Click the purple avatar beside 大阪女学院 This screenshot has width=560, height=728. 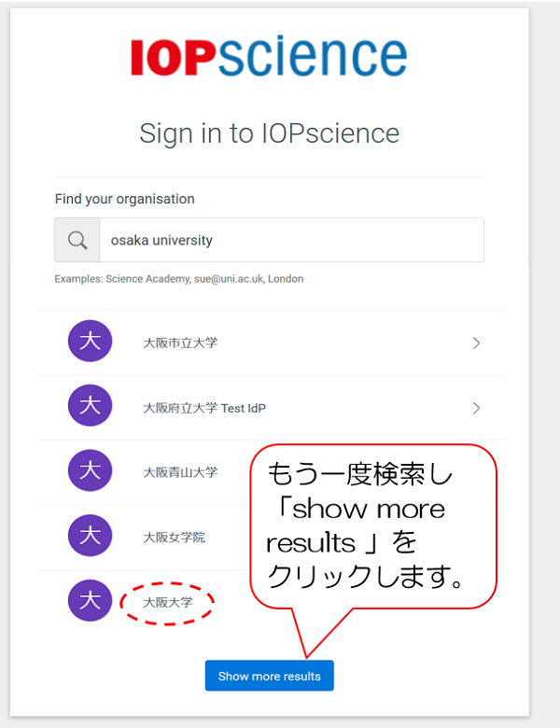90,536
